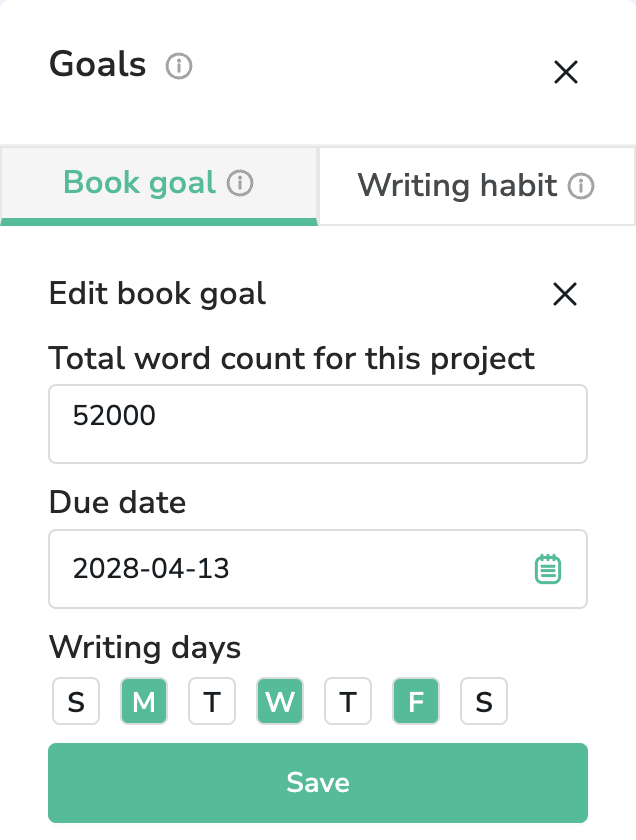Switch to the Book goal tab
The height and width of the screenshot is (840, 636).
pos(140,184)
